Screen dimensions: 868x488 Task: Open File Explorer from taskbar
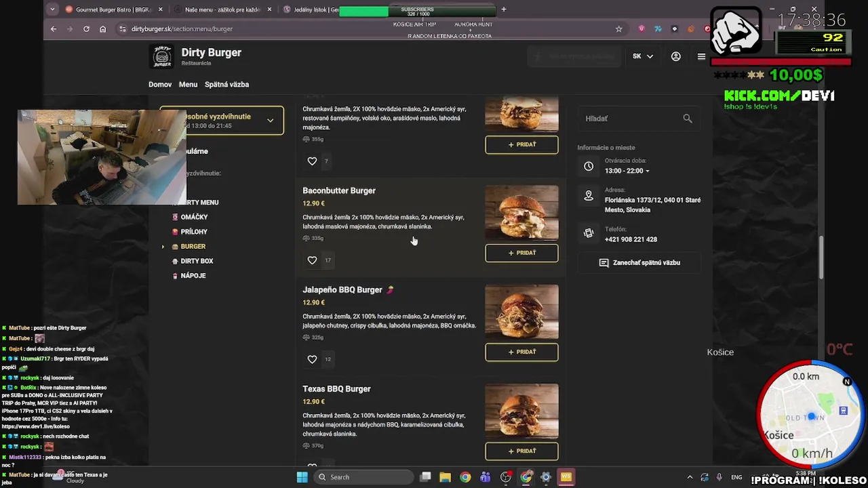point(445,477)
